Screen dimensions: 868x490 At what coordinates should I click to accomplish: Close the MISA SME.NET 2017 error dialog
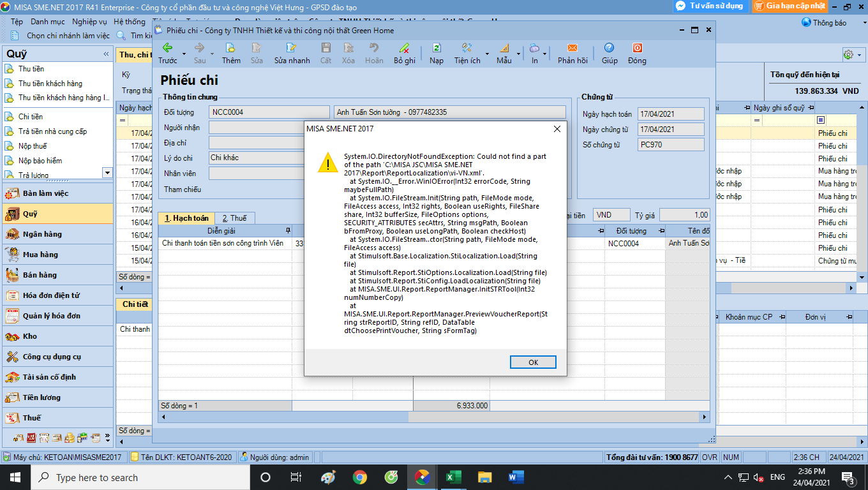click(x=557, y=128)
